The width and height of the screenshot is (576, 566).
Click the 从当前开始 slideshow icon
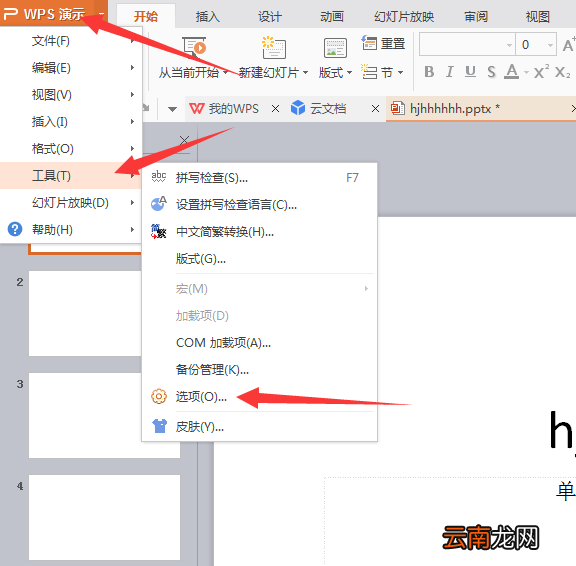tap(194, 47)
